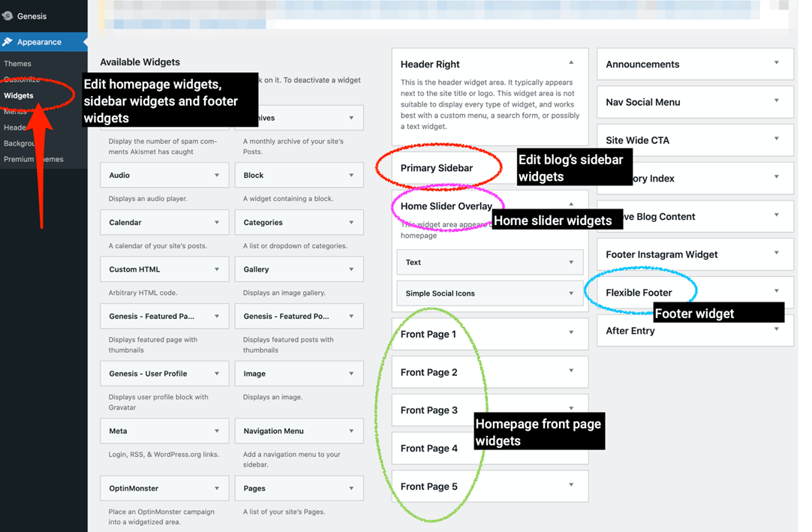The width and height of the screenshot is (812, 532).
Task: Click the Available Widgets heading
Action: click(x=140, y=62)
